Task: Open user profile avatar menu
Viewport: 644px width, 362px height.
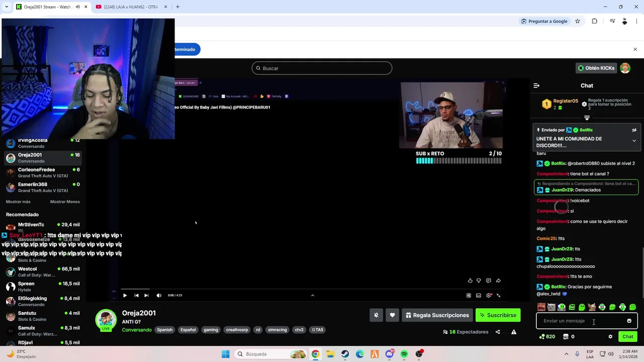Action: pos(625,68)
